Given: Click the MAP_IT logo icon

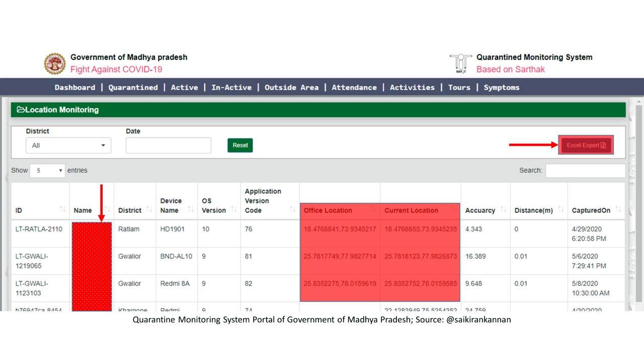Looking at the screenshot, I should click(460, 63).
